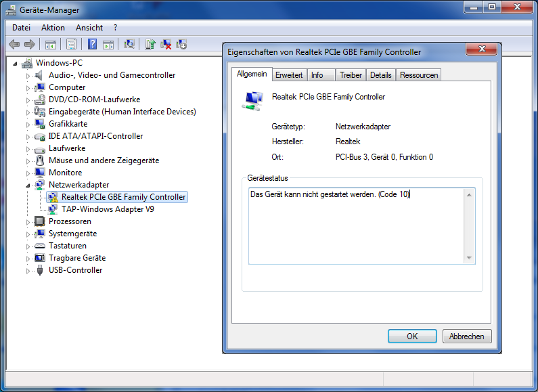Toggle the action pane toolbar icon
This screenshot has width=538, height=392.
(108, 44)
